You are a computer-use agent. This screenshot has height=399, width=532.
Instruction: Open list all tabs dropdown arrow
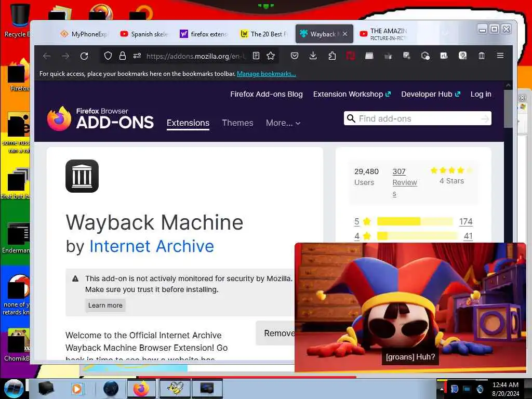point(445,33)
